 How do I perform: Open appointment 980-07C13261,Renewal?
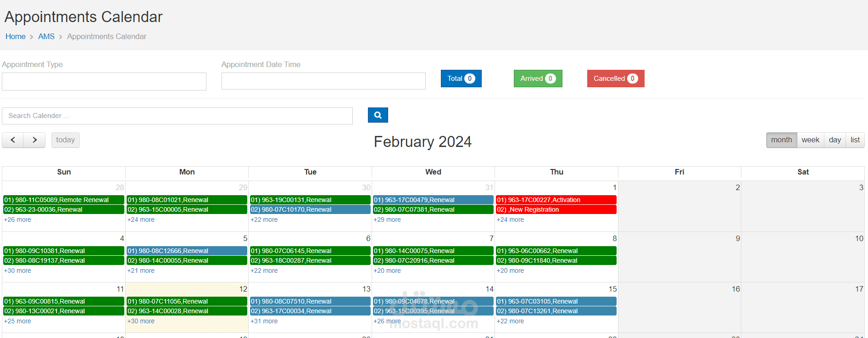click(556, 311)
